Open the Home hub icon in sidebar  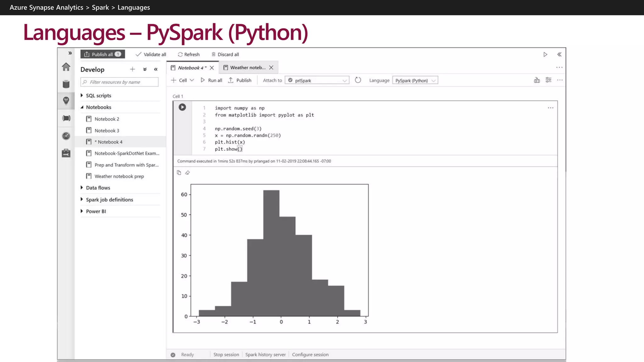point(66,67)
